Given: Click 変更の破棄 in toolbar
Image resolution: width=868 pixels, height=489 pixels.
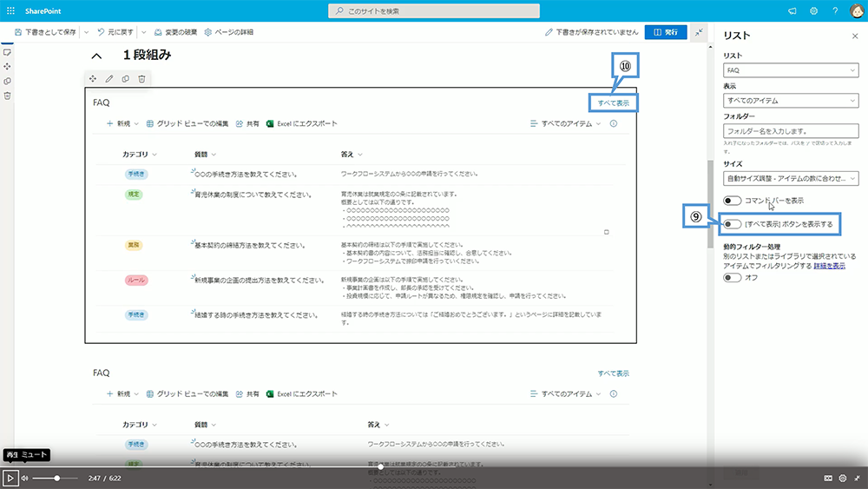Looking at the screenshot, I should tap(175, 32).
